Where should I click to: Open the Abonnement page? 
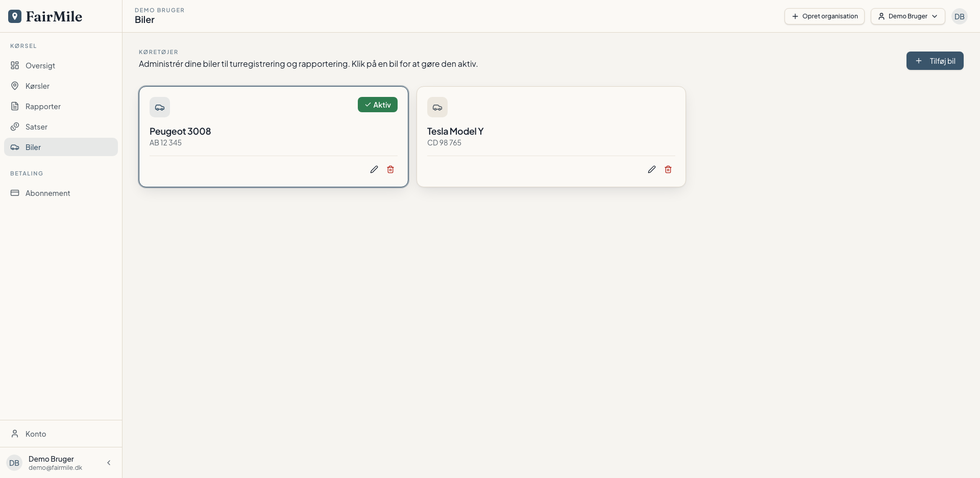61,193
